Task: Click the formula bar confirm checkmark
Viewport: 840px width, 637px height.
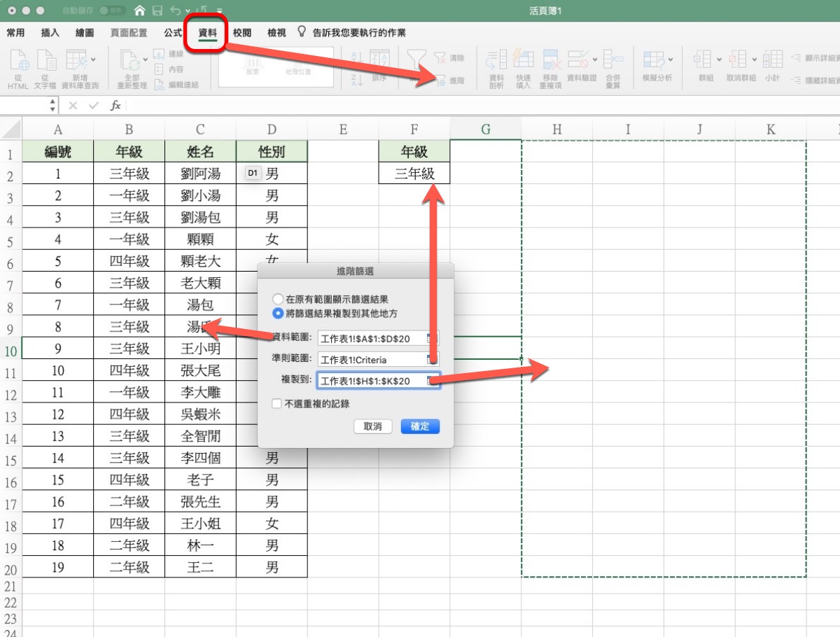Action: pos(94,106)
